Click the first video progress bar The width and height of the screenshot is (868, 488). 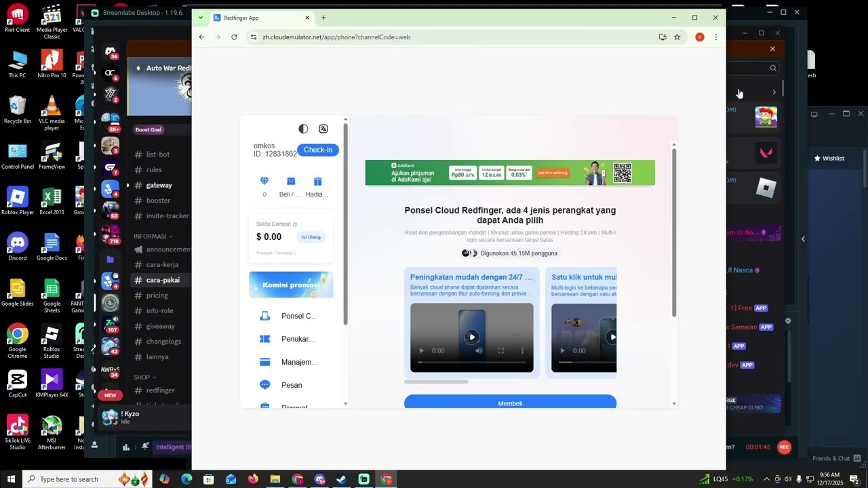click(472, 362)
